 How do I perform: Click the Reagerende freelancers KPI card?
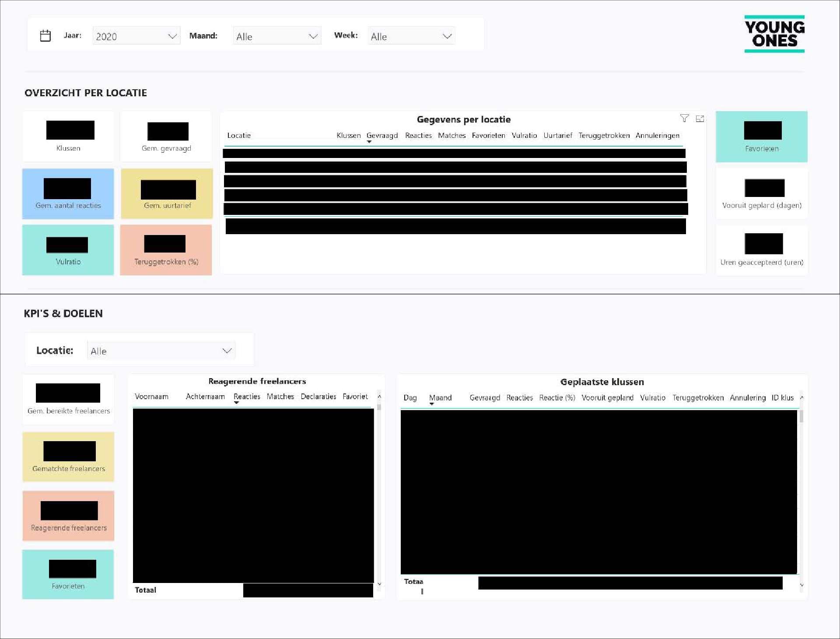(x=68, y=516)
